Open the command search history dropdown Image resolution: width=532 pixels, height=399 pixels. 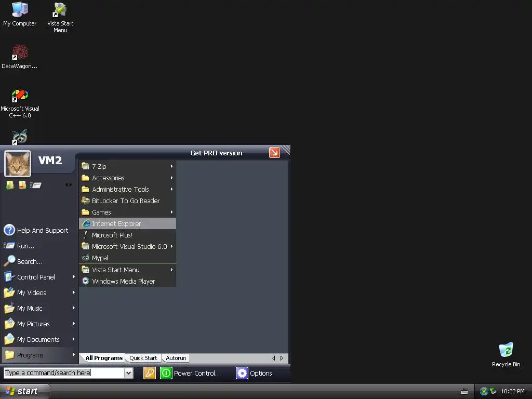[129, 373]
